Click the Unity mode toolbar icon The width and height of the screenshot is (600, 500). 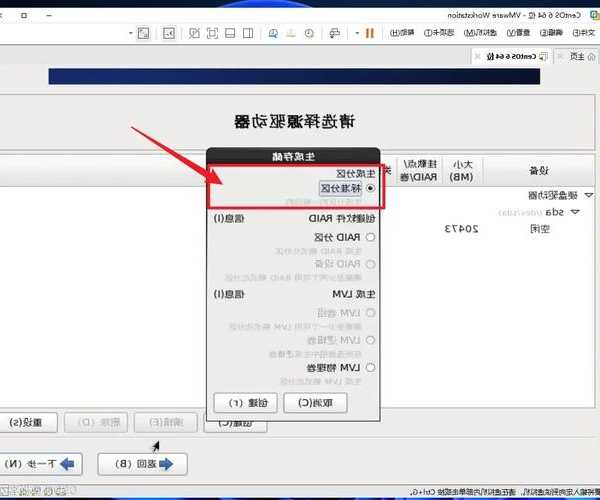point(194,33)
